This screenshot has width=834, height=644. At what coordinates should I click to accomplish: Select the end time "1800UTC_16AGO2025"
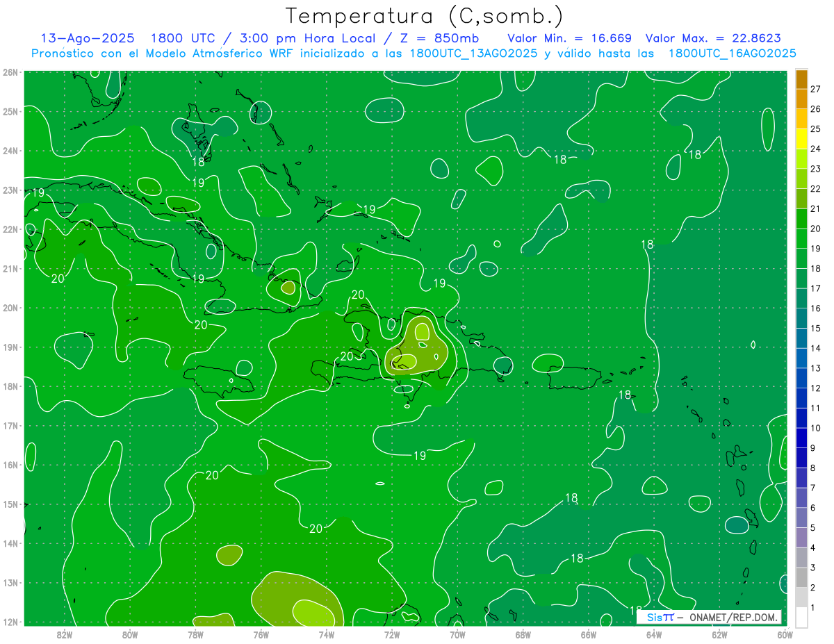[732, 53]
